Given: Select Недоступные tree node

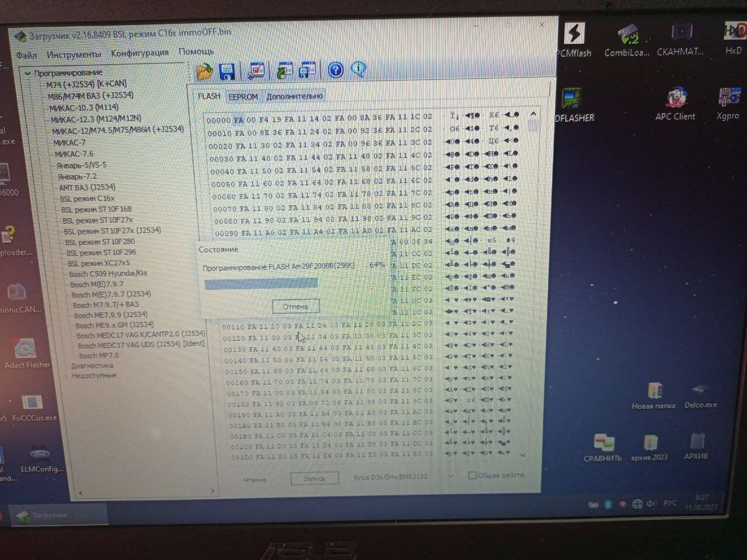Looking at the screenshot, I should [x=94, y=376].
